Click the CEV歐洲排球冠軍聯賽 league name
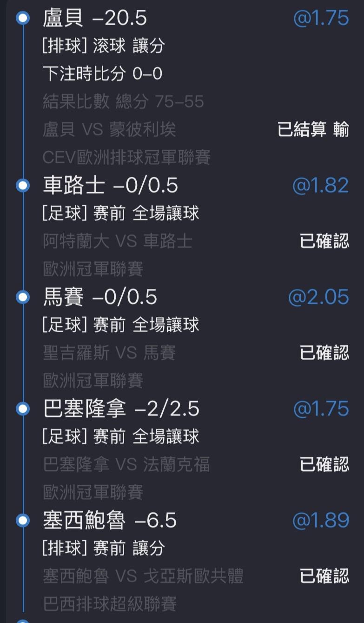The width and height of the screenshot is (364, 623). tap(126, 158)
